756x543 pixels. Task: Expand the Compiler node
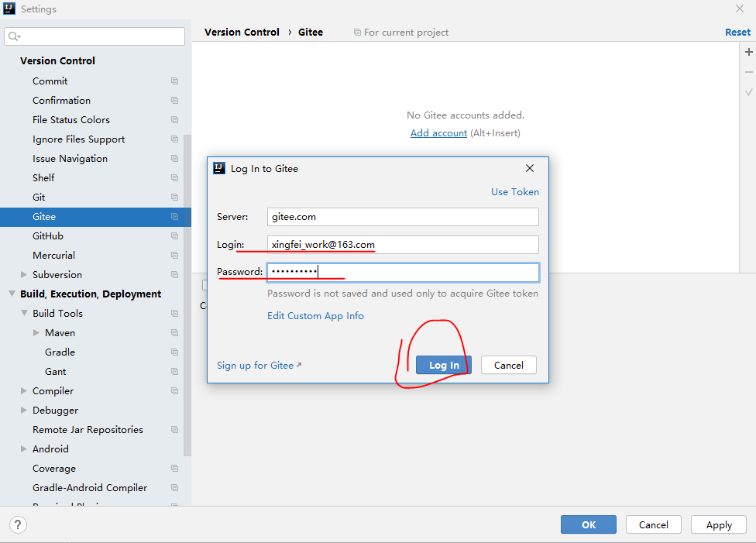click(23, 390)
